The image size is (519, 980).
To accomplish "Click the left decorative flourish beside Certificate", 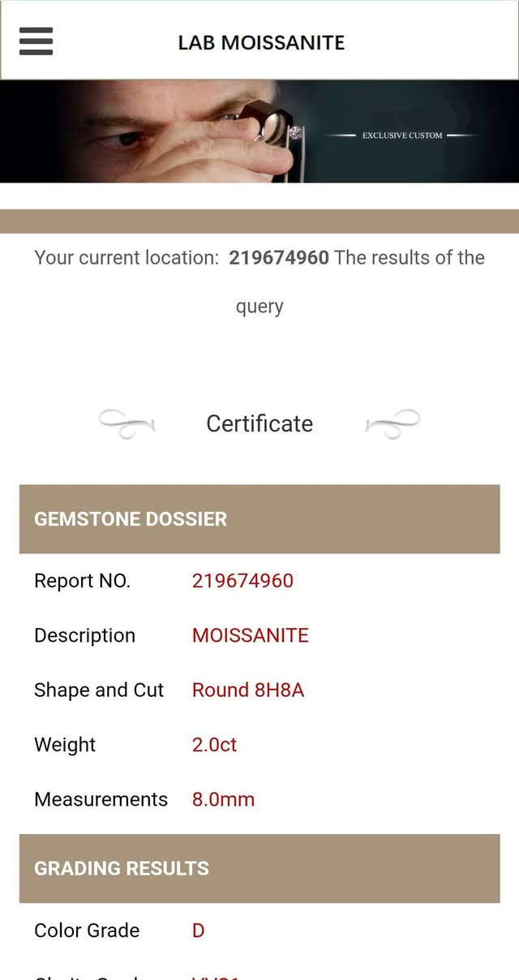I will click(x=127, y=423).
